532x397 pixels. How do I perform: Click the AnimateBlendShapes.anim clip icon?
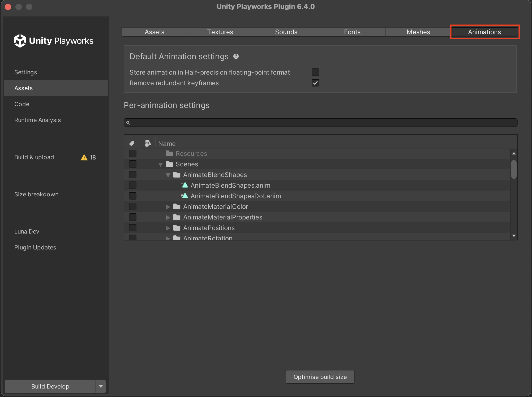point(185,185)
